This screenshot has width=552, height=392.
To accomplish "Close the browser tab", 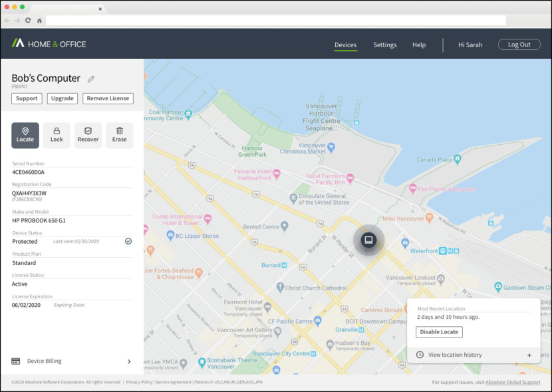I will (100, 9).
